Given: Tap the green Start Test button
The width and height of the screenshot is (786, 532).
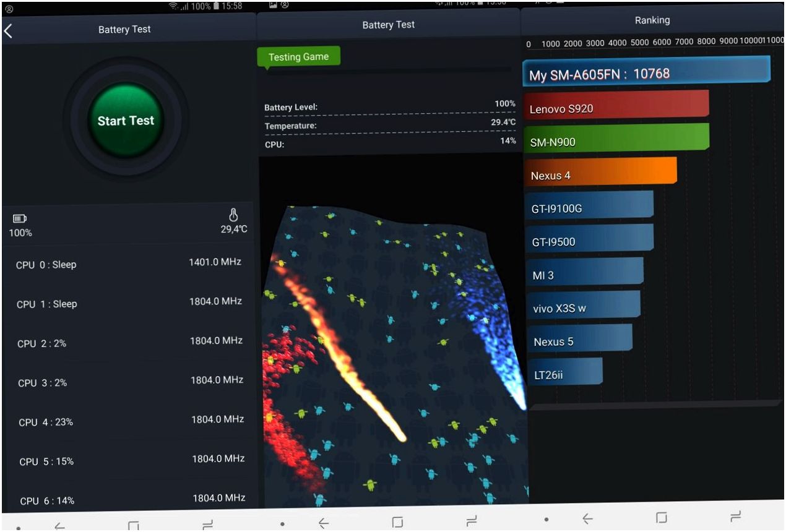Looking at the screenshot, I should point(125,120).
